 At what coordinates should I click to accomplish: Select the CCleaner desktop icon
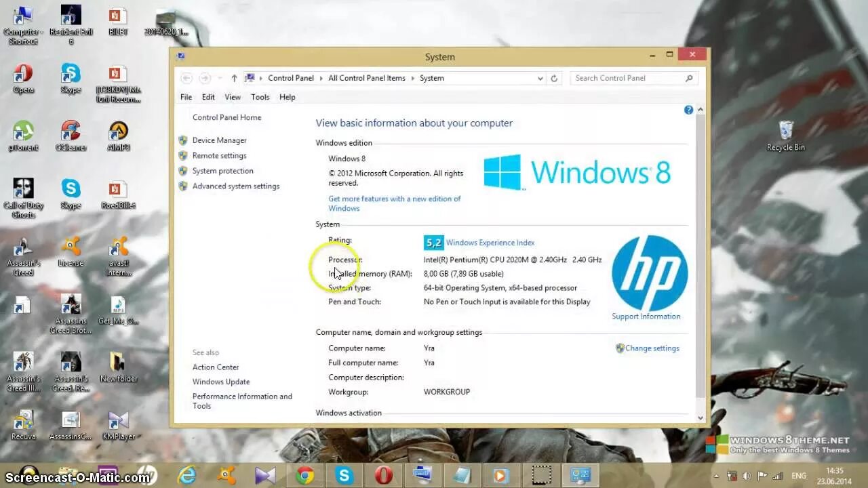71,136
